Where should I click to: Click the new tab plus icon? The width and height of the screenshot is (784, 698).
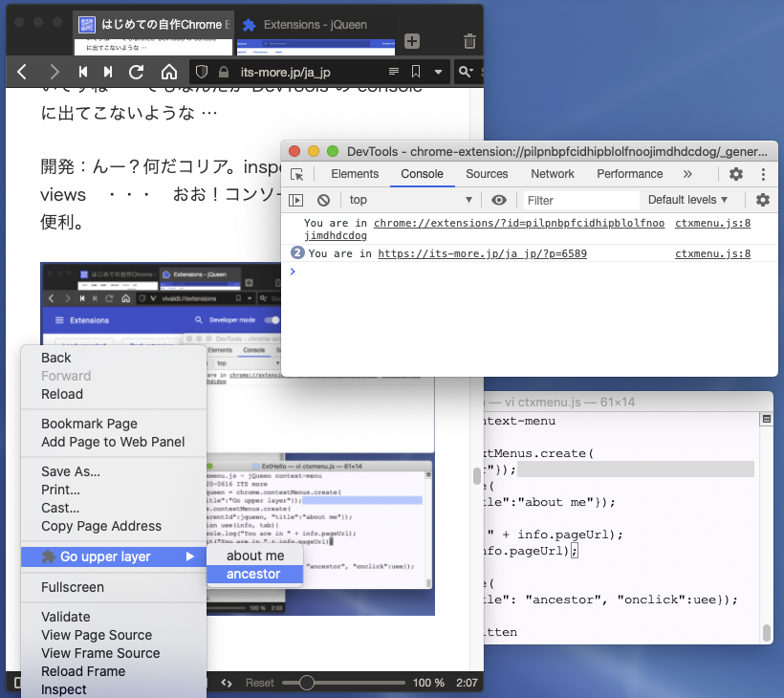point(411,41)
